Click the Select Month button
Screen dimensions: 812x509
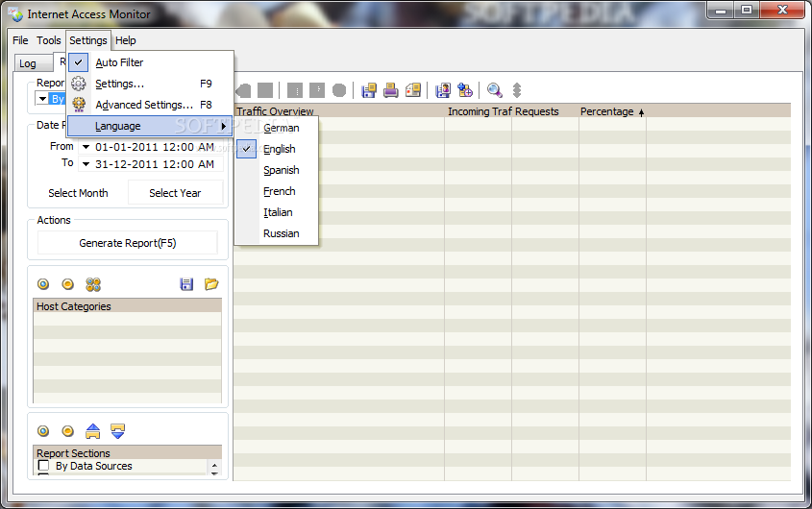click(x=78, y=193)
